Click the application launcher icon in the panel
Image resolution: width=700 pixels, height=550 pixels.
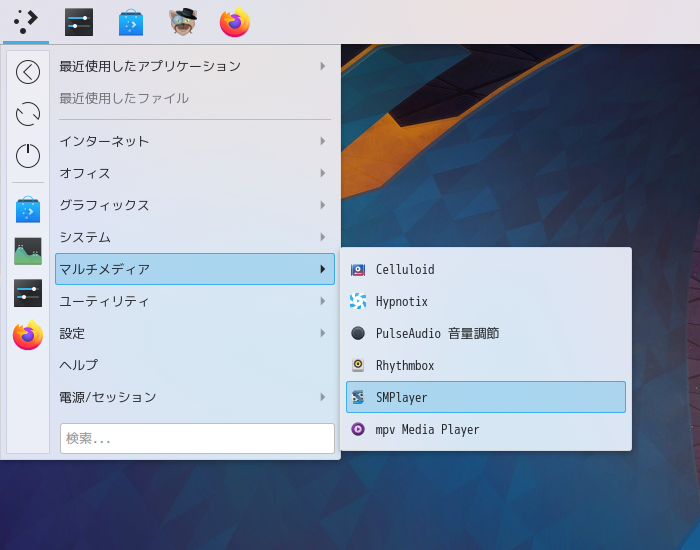pos(25,21)
